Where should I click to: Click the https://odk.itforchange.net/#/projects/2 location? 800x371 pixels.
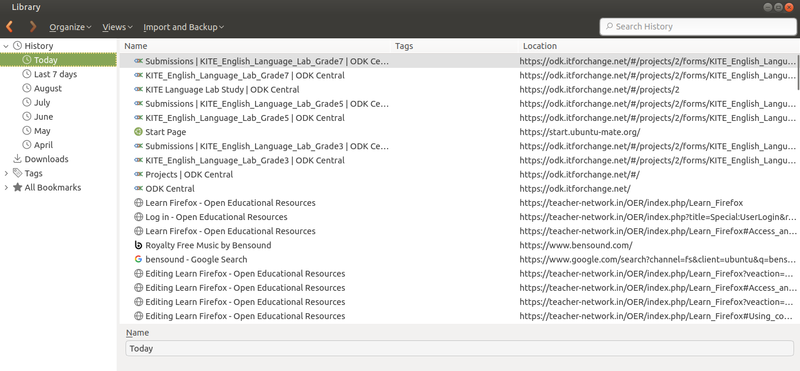pyautogui.click(x=599, y=90)
